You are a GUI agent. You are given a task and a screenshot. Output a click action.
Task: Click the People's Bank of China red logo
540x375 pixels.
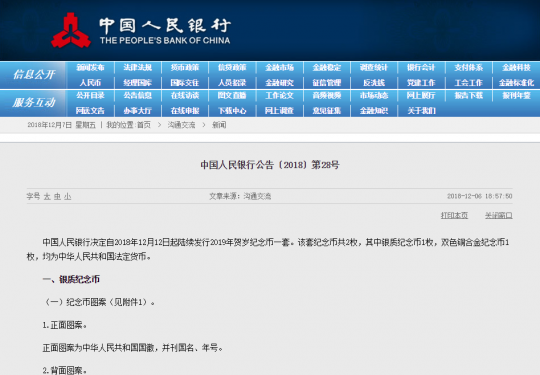71,30
